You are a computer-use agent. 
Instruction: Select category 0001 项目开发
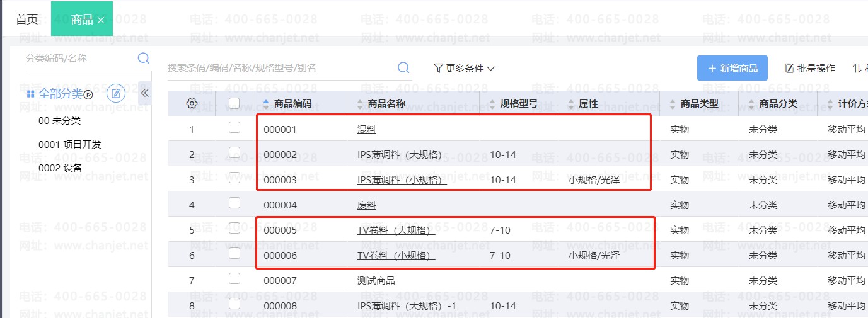[x=70, y=144]
